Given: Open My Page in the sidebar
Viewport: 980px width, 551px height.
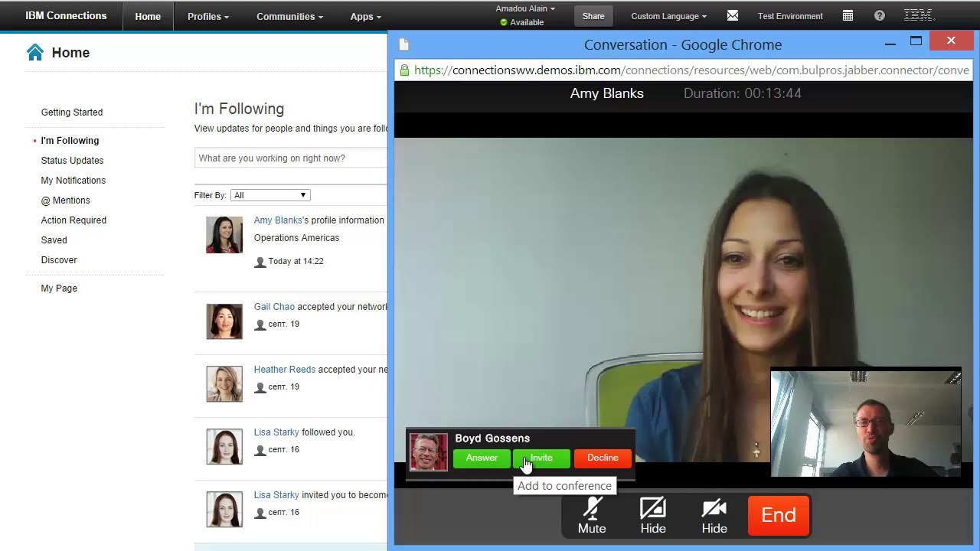Looking at the screenshot, I should 59,289.
